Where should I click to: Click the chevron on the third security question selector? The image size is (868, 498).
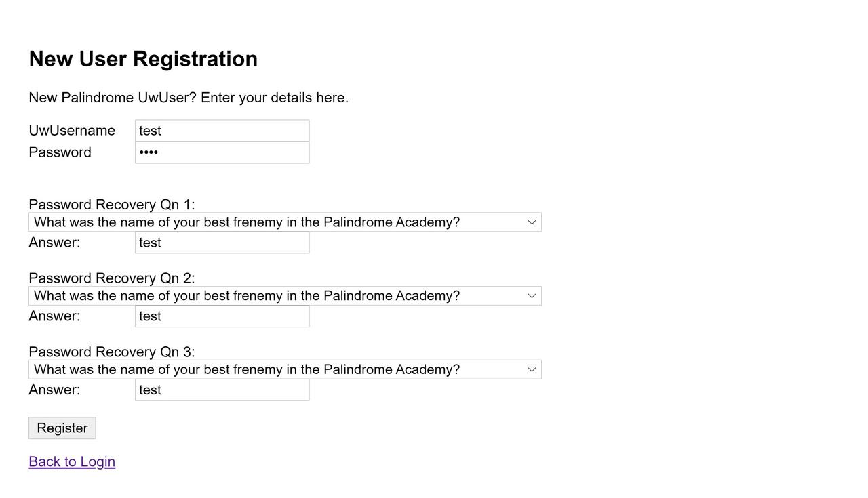point(532,369)
